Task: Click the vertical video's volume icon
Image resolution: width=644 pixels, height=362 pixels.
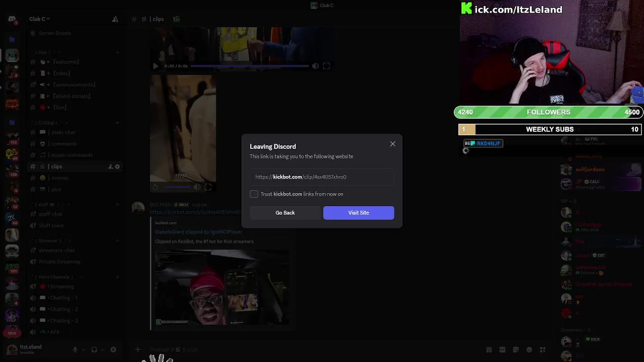Action: point(197,187)
